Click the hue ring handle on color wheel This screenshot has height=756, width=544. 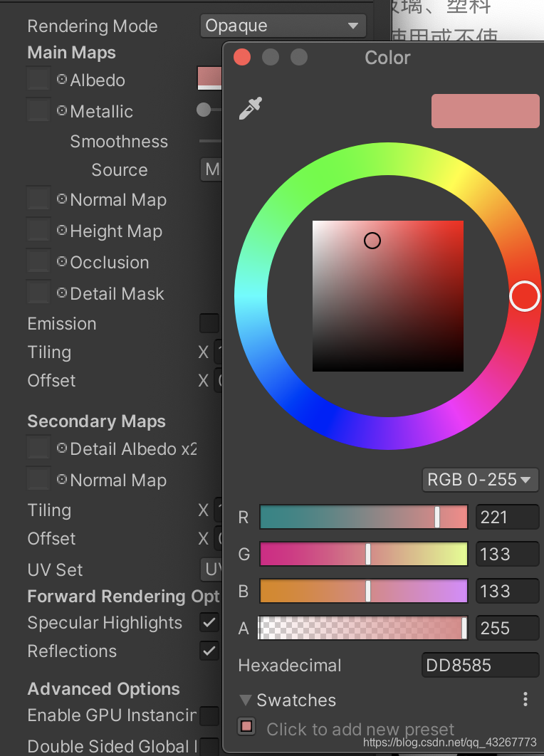pyautogui.click(x=524, y=296)
